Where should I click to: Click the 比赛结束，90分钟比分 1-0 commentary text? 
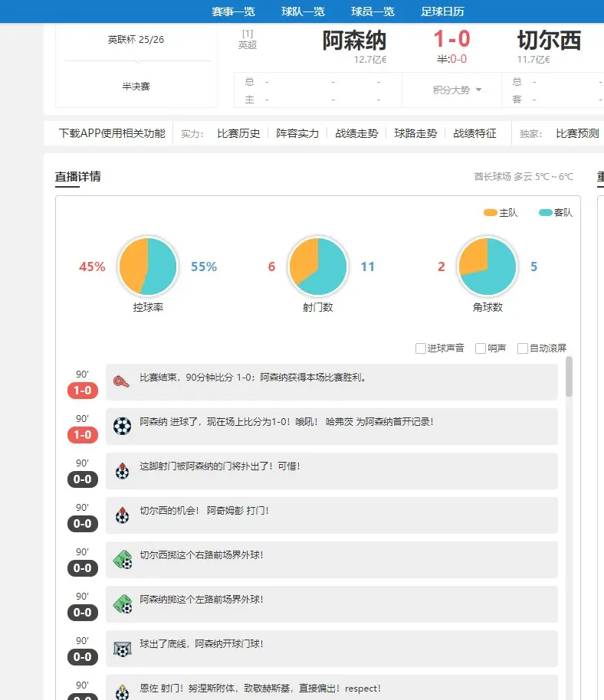(x=253, y=378)
